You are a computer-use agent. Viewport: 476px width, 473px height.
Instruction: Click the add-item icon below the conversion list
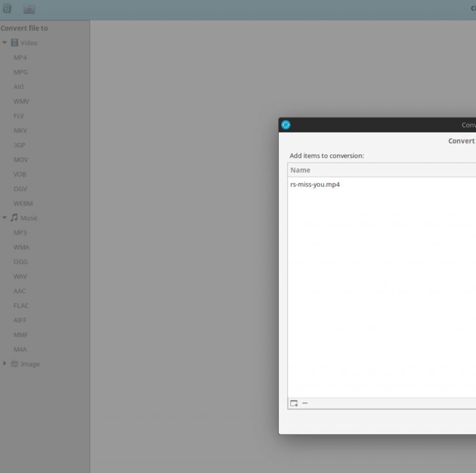(293, 404)
